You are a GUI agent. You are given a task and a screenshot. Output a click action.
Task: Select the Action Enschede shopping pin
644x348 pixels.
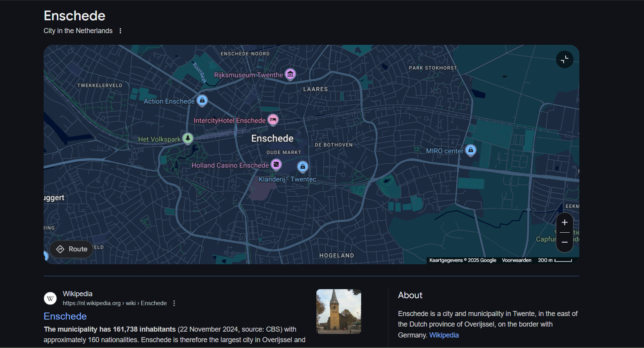click(x=202, y=101)
